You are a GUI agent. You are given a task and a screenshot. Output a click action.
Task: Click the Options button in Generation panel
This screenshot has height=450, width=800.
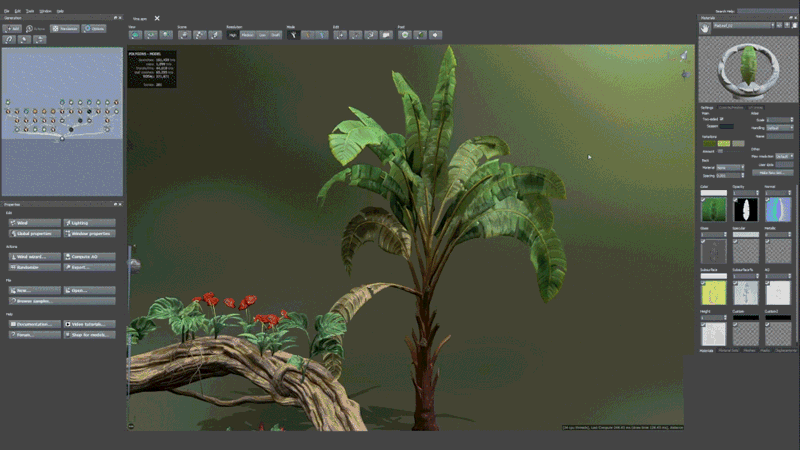click(x=94, y=29)
